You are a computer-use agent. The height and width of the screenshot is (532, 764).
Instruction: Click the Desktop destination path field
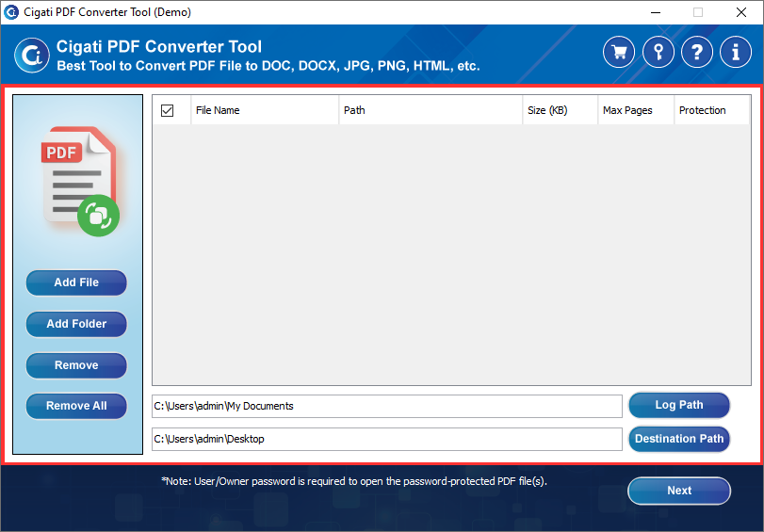click(387, 440)
